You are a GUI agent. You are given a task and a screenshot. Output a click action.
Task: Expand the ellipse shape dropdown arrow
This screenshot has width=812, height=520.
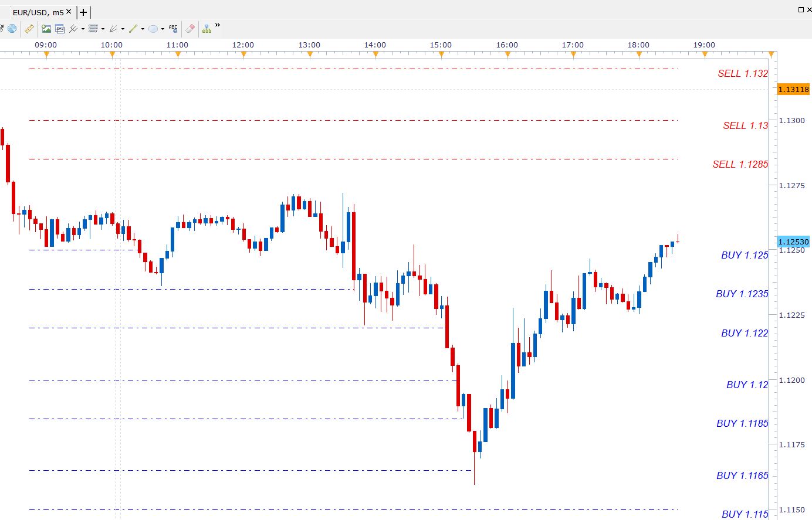click(163, 29)
